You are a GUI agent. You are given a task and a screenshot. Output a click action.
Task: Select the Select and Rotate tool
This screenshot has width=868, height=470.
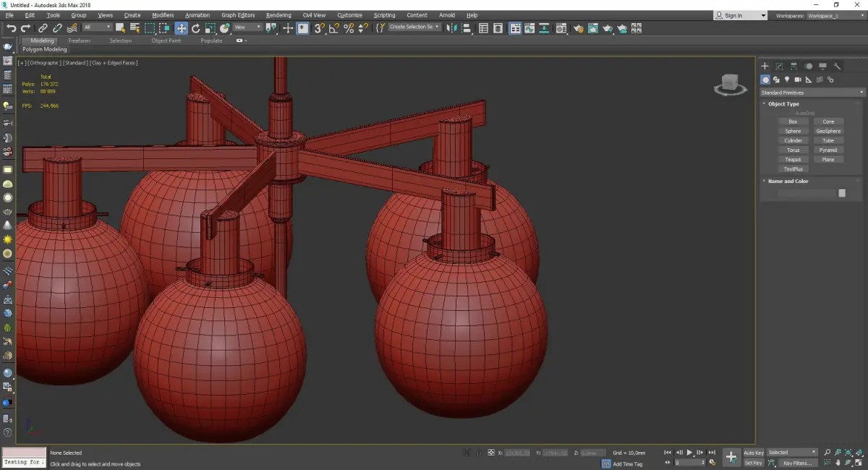195,28
